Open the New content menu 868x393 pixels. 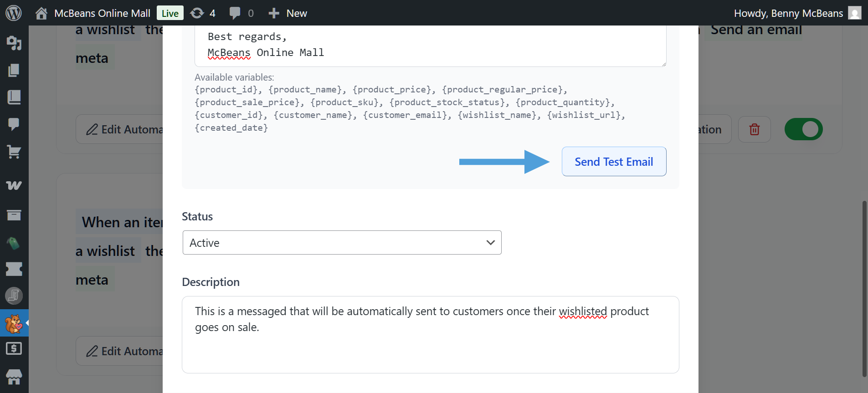[x=288, y=13]
